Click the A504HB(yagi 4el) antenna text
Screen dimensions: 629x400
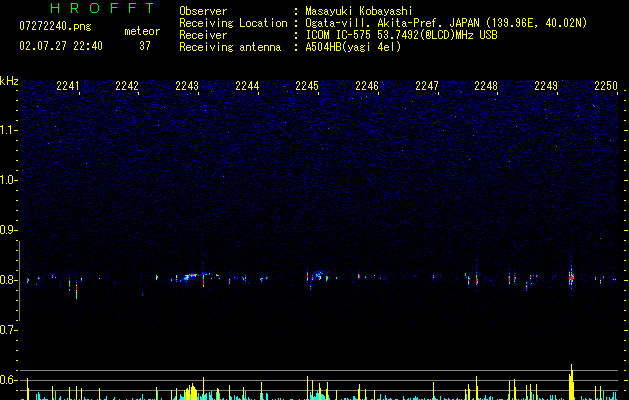(x=353, y=47)
